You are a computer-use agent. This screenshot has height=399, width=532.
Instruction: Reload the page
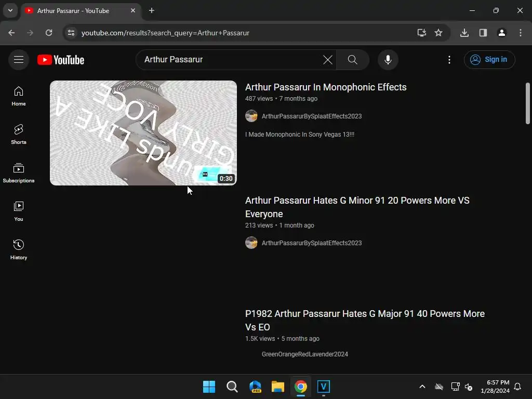point(49,33)
